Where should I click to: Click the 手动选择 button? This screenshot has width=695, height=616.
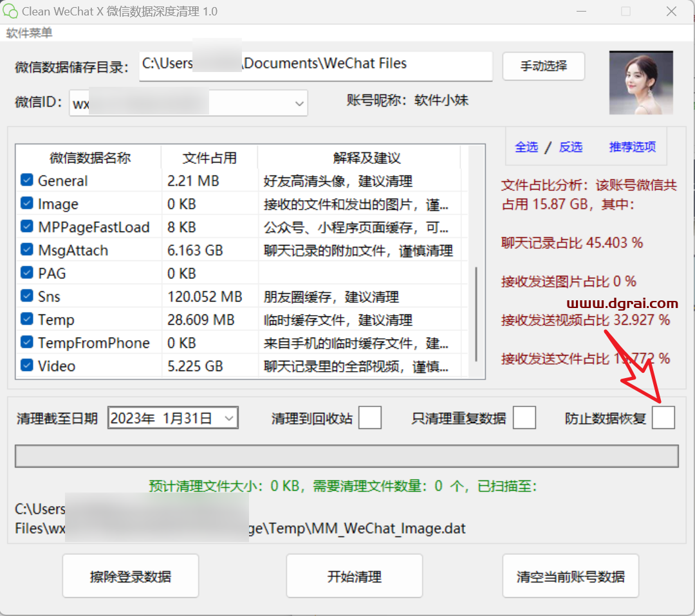pyautogui.click(x=543, y=66)
